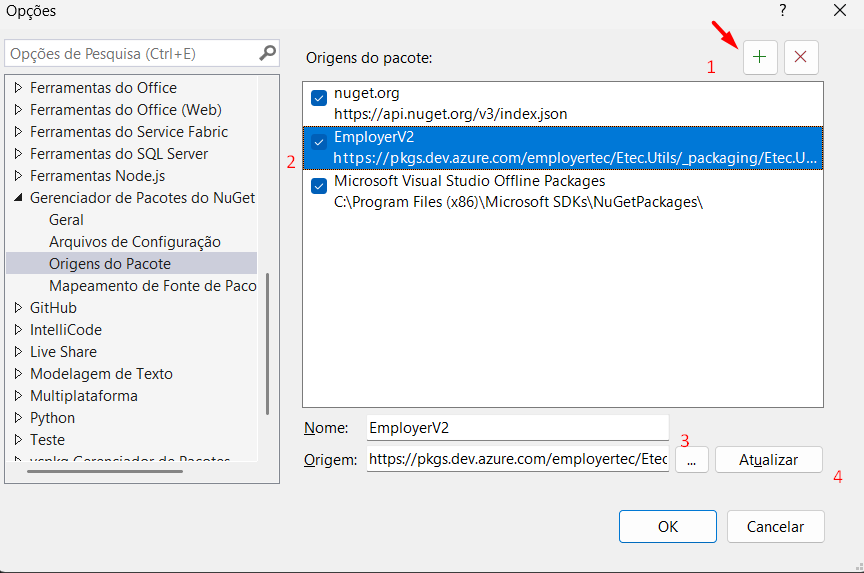Click the search magnifier icon
The height and width of the screenshot is (573, 864).
(267, 53)
